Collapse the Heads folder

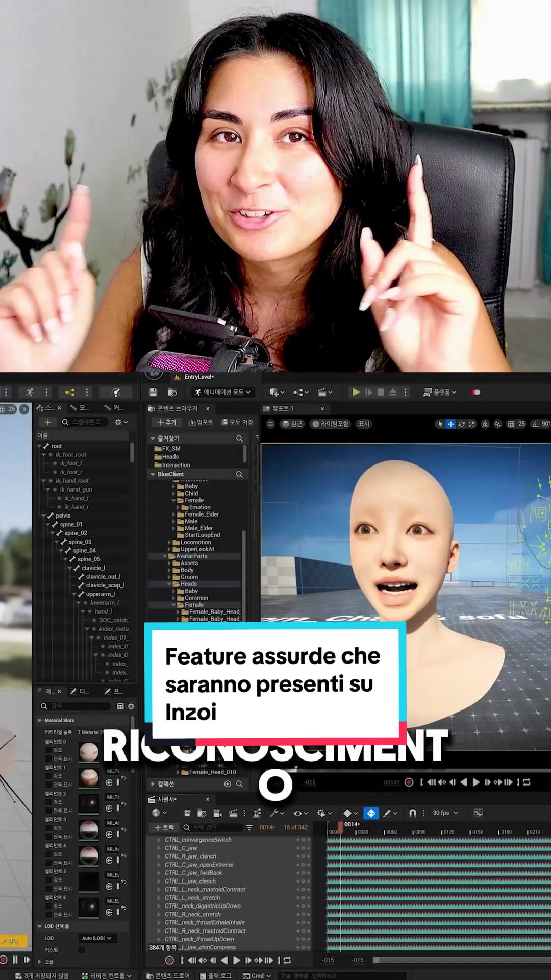point(169,584)
